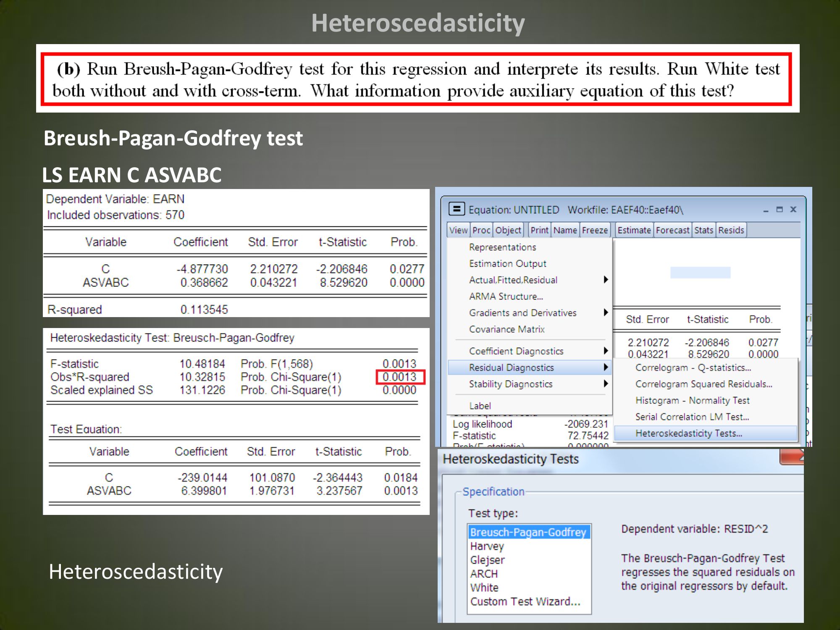The height and width of the screenshot is (630, 840).
Task: Select White in test type list
Action: click(x=484, y=588)
